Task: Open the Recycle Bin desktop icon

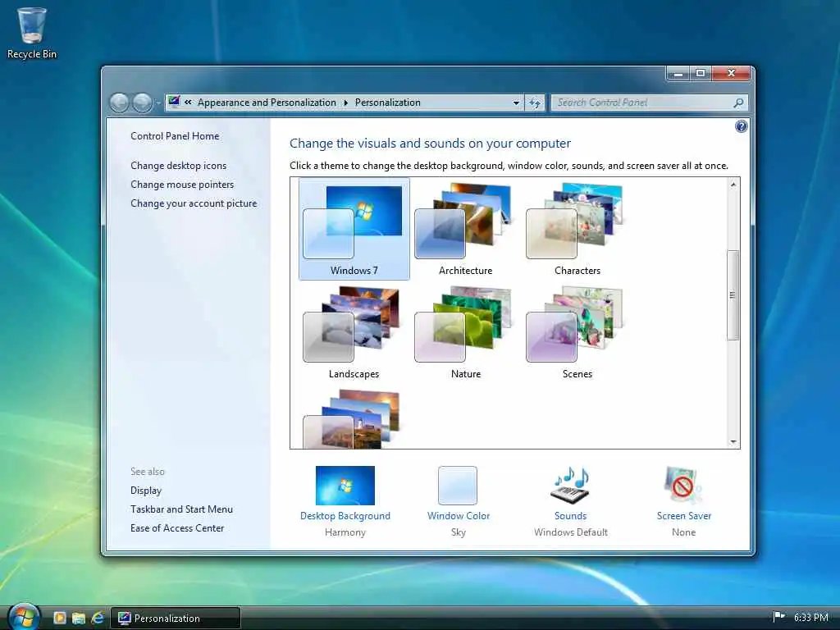Action: [31, 32]
